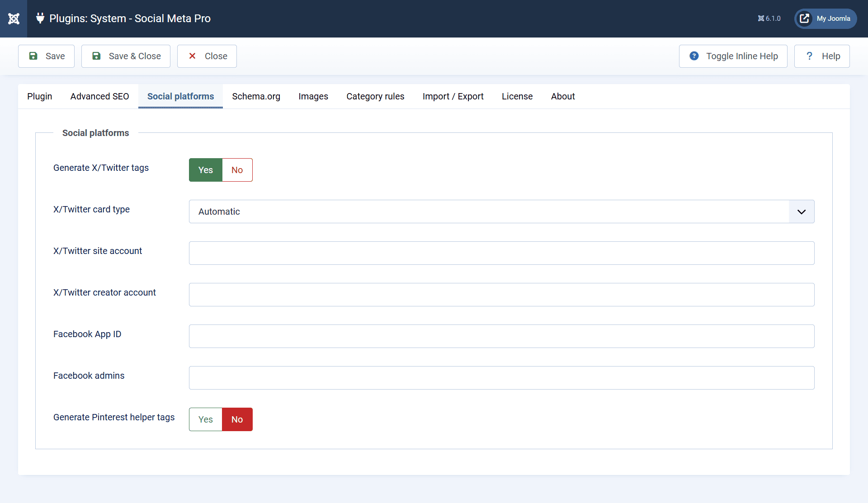Viewport: 868px width, 503px height.
Task: Switch to the Schema.org tab
Action: (256, 96)
